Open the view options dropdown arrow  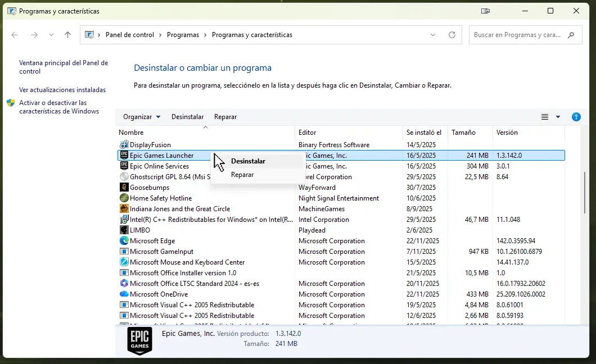[x=558, y=117]
